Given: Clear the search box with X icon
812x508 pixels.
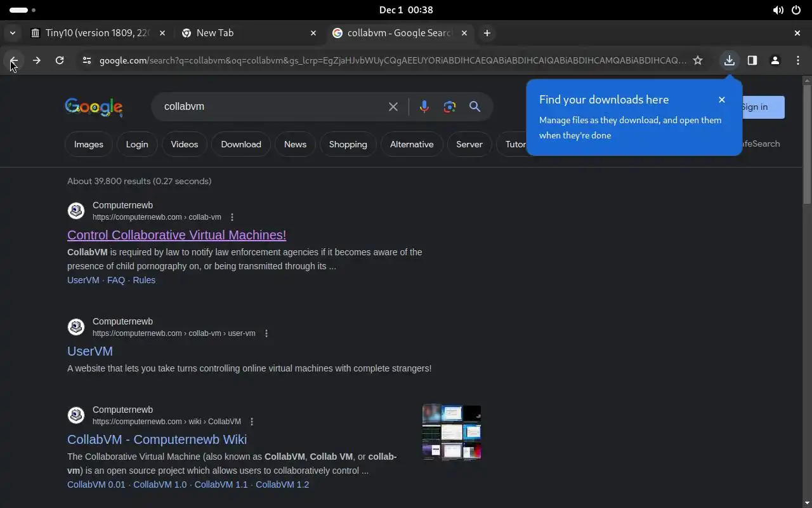Looking at the screenshot, I should (393, 107).
